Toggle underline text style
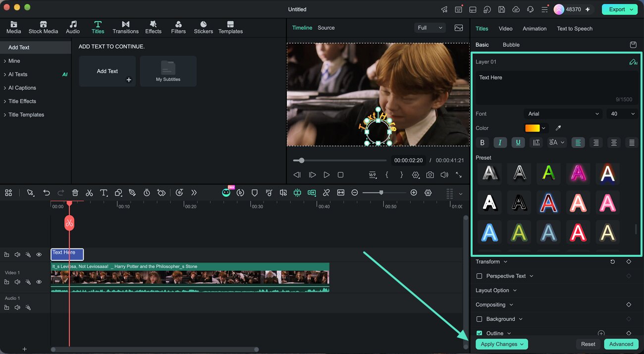 518,143
